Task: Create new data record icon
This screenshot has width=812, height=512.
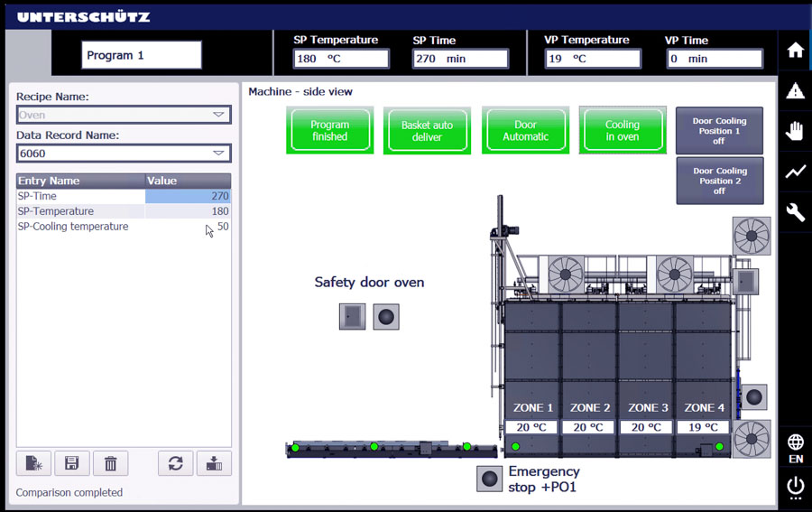Action: [33, 462]
